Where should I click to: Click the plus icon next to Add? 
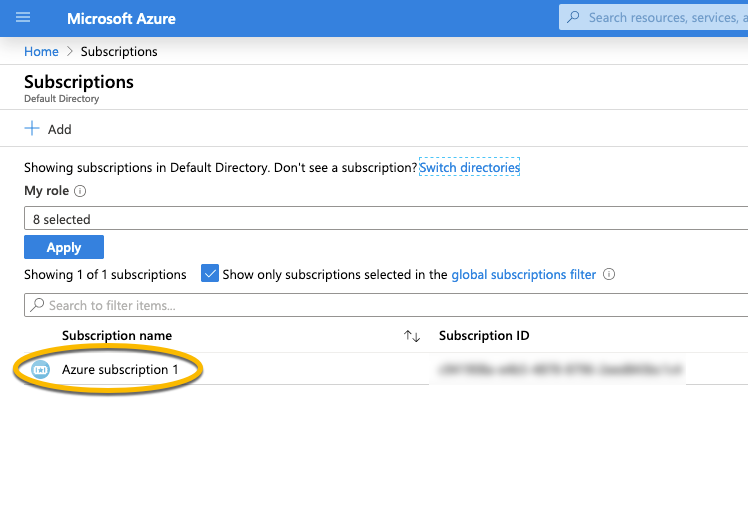(x=32, y=128)
